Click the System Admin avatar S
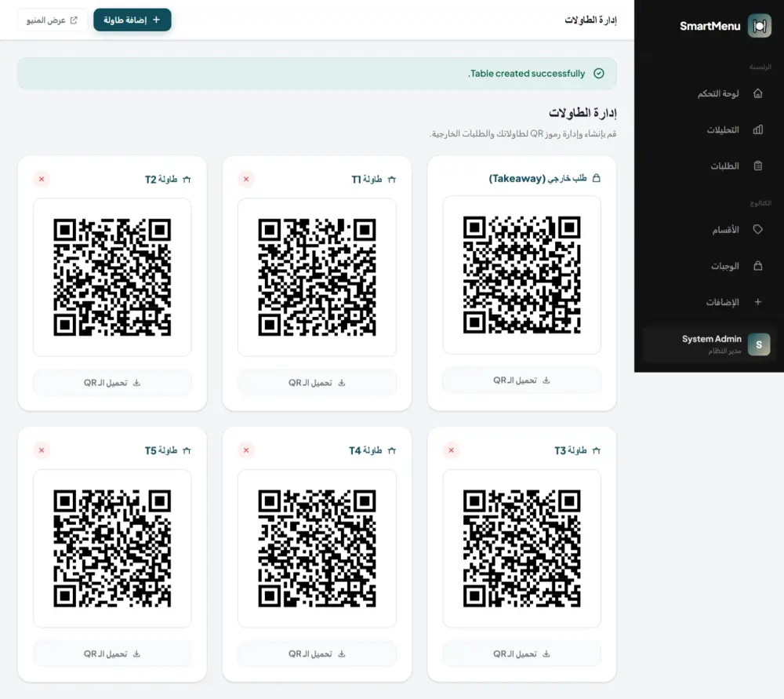 758,344
